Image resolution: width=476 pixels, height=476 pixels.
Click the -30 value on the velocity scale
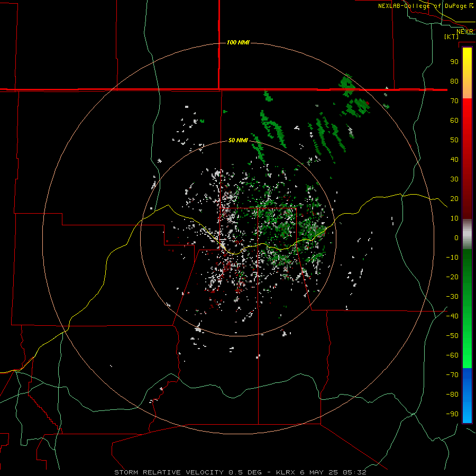click(x=452, y=297)
